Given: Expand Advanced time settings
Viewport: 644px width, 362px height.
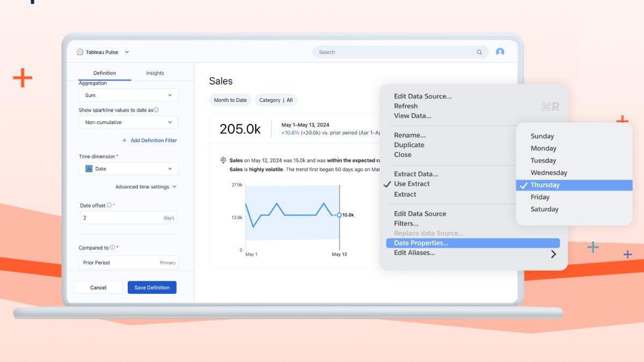Looking at the screenshot, I should [x=146, y=187].
